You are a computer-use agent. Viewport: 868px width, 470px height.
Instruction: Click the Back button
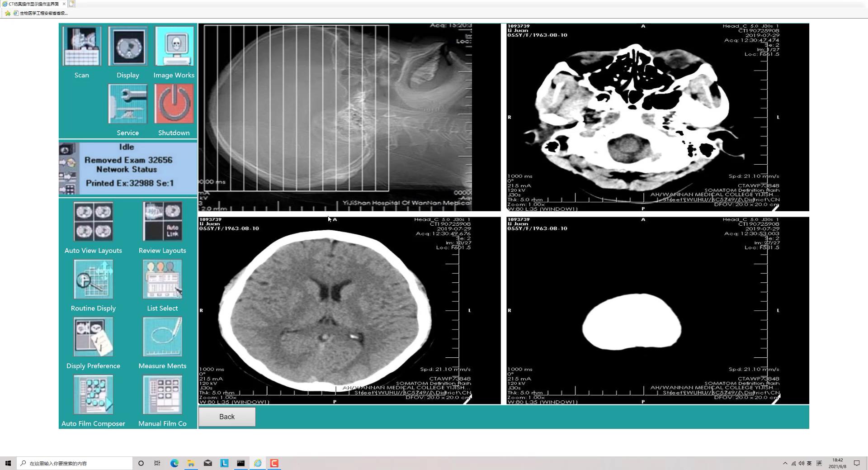point(227,417)
